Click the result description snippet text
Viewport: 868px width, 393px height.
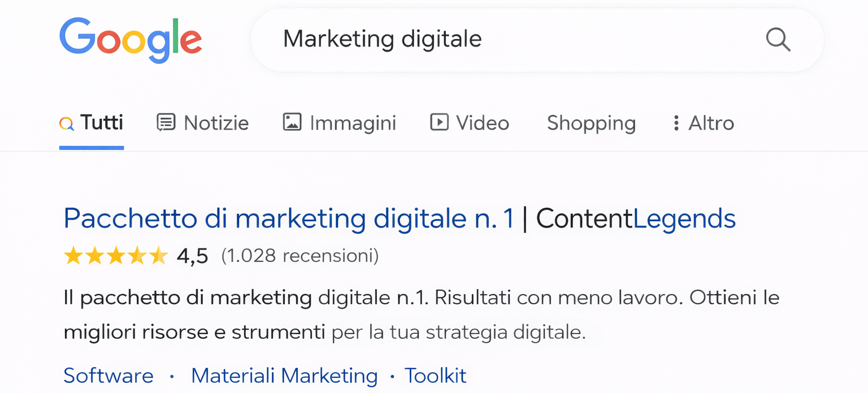[396, 314]
